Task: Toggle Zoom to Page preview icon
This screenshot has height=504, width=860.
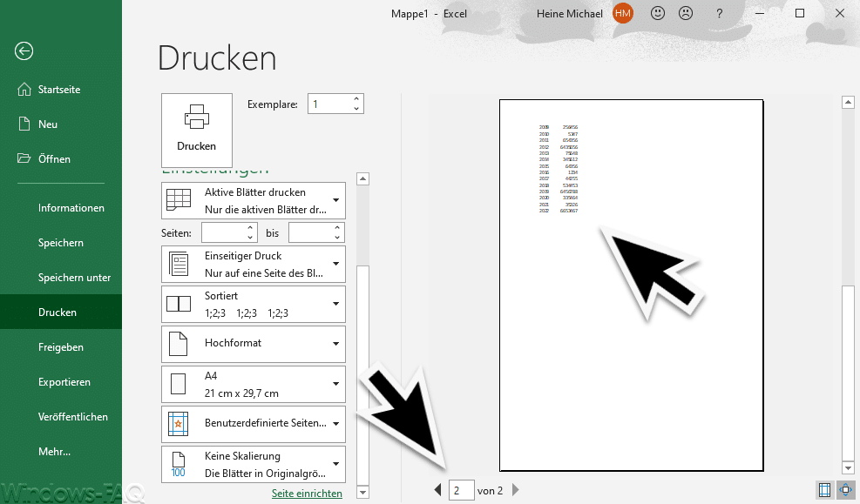Action: pyautogui.click(x=846, y=490)
